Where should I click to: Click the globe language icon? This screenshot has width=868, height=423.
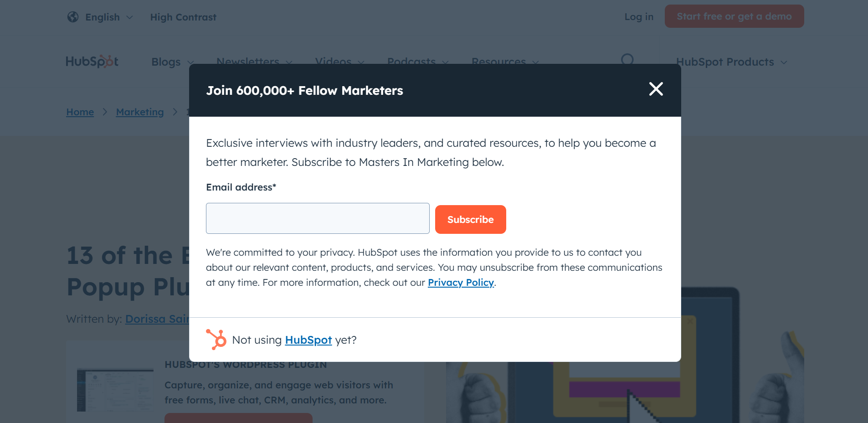[73, 17]
